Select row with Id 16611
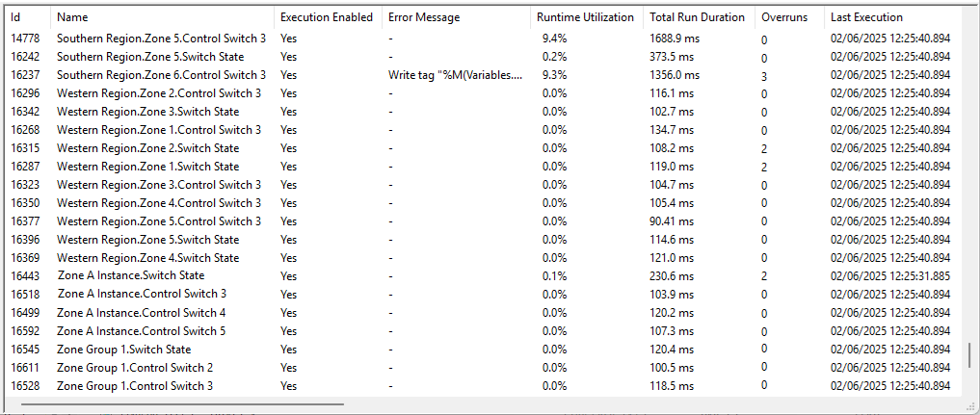Screen dimensions: 980x415 (x=25, y=368)
